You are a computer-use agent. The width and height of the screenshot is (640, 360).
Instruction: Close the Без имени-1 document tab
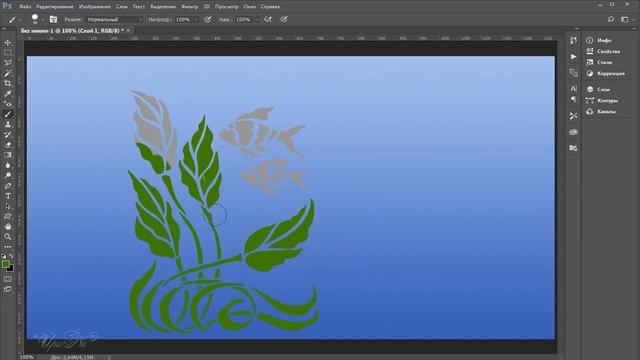point(128,31)
